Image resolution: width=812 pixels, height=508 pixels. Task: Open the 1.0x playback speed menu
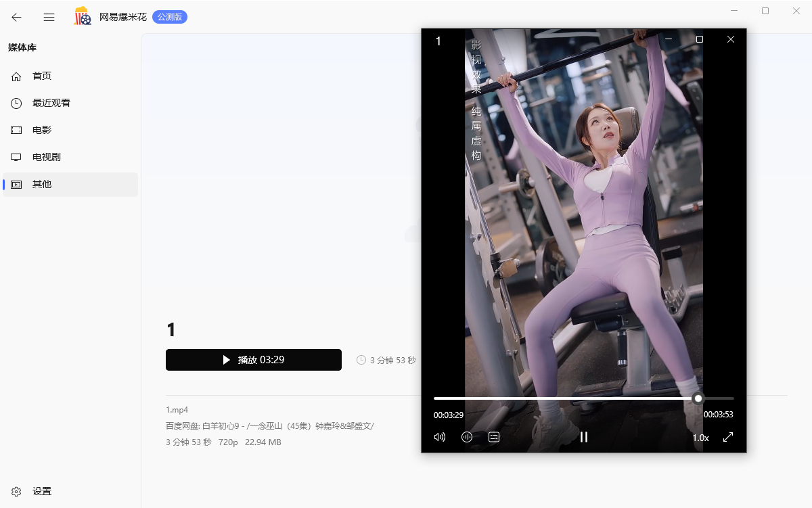[700, 438]
